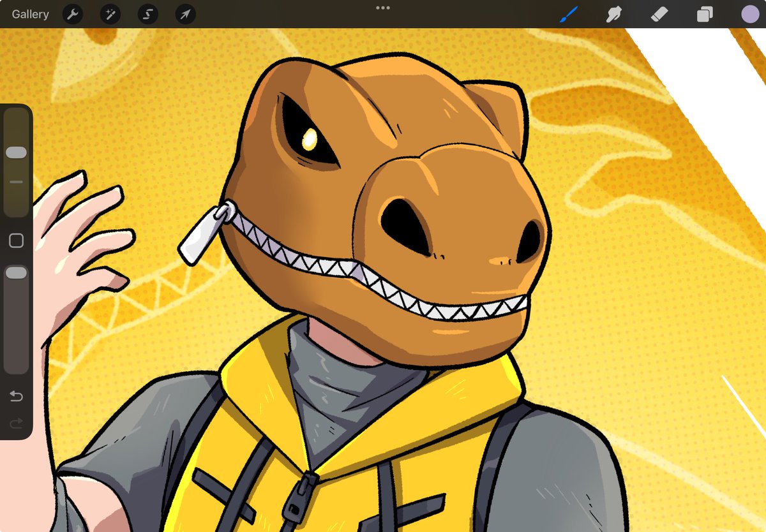766x532 pixels.
Task: Open the brush size slider handle
Action: point(15,152)
